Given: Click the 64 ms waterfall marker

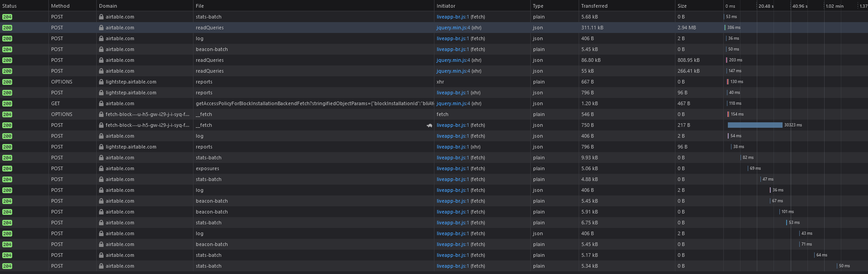Looking at the screenshot, I should [815, 255].
